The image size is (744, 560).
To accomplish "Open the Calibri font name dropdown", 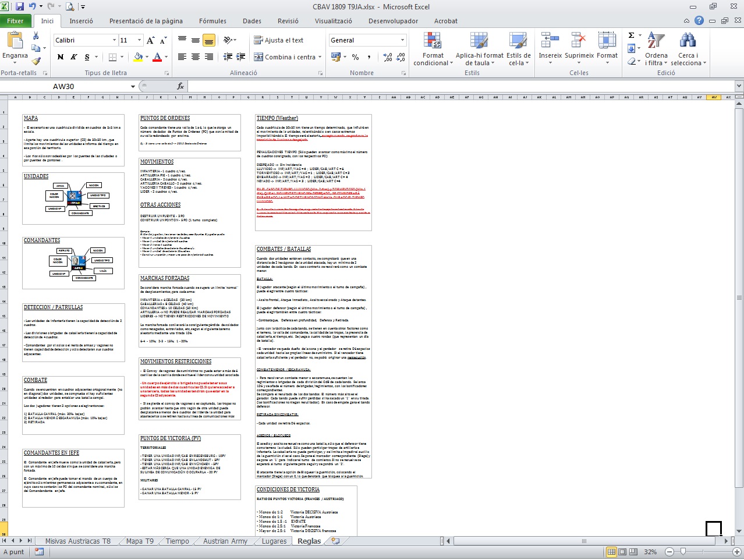I will [114, 40].
